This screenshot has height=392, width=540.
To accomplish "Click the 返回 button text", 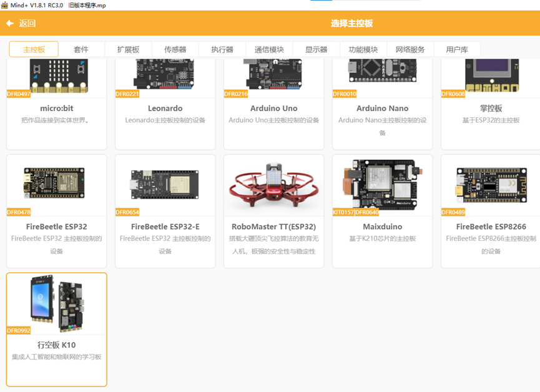I will [27, 24].
